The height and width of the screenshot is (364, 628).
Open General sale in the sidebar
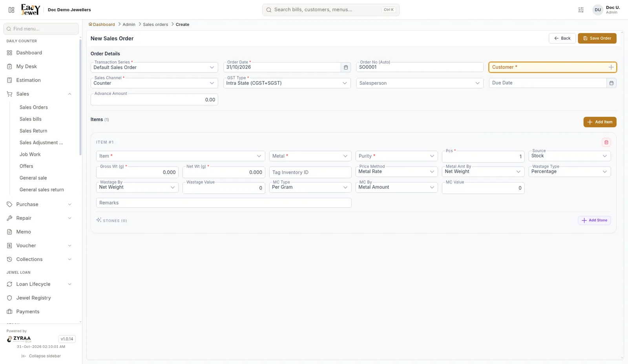[33, 178]
